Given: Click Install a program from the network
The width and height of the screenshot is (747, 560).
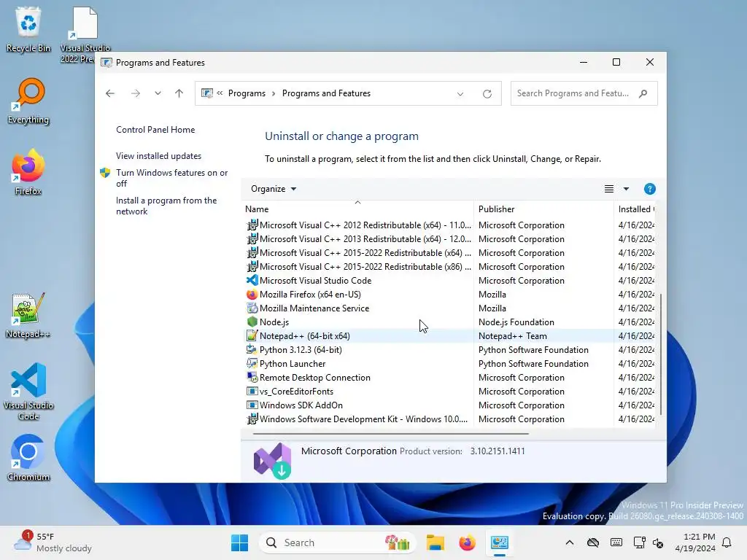Looking at the screenshot, I should tap(166, 206).
